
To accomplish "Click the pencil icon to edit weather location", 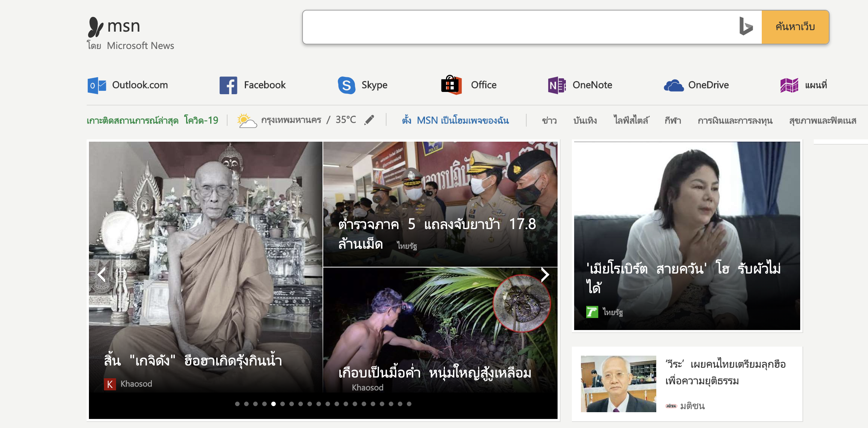I will coord(370,120).
